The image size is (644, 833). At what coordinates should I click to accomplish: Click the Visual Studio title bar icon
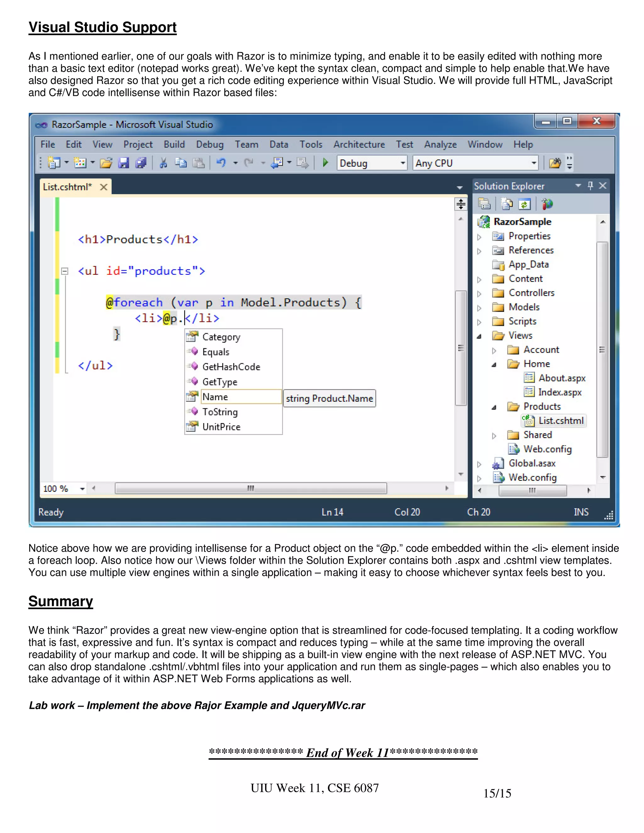[41, 125]
